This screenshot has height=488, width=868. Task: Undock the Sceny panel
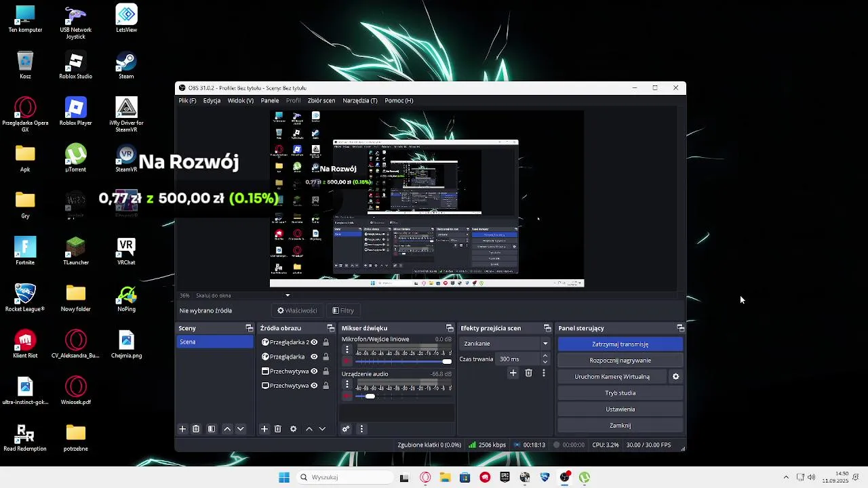tap(249, 328)
